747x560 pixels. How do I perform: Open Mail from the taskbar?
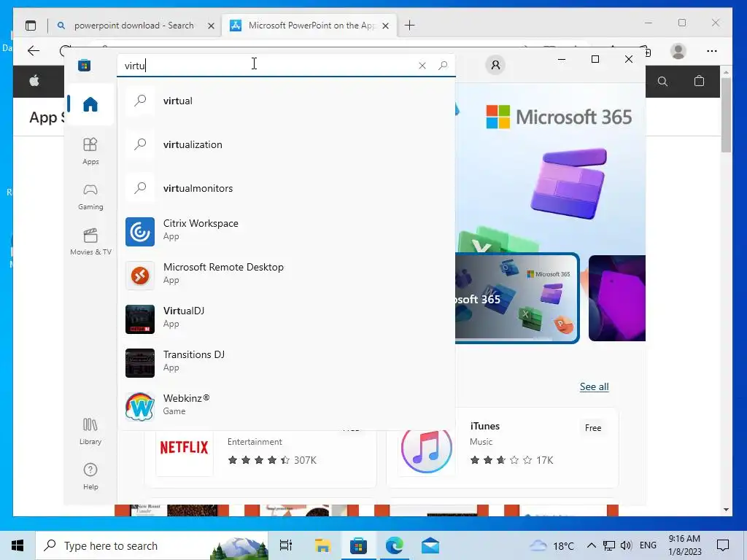430,545
